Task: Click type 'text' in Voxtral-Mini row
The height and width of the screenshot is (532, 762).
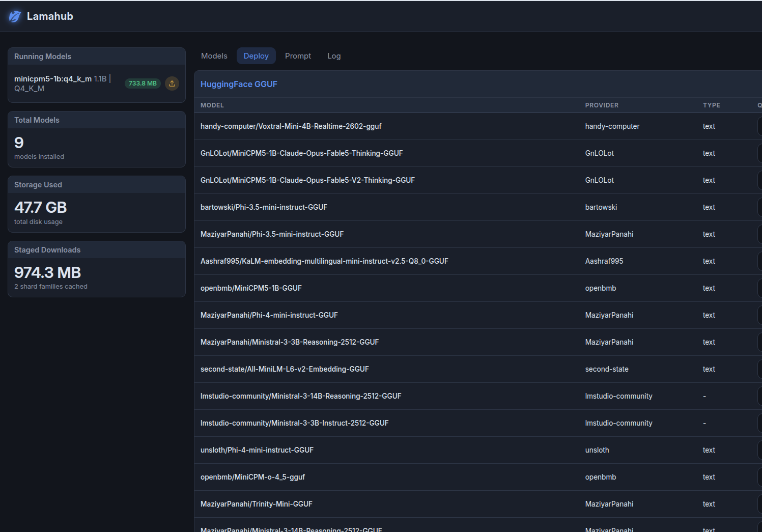Action: 709,126
